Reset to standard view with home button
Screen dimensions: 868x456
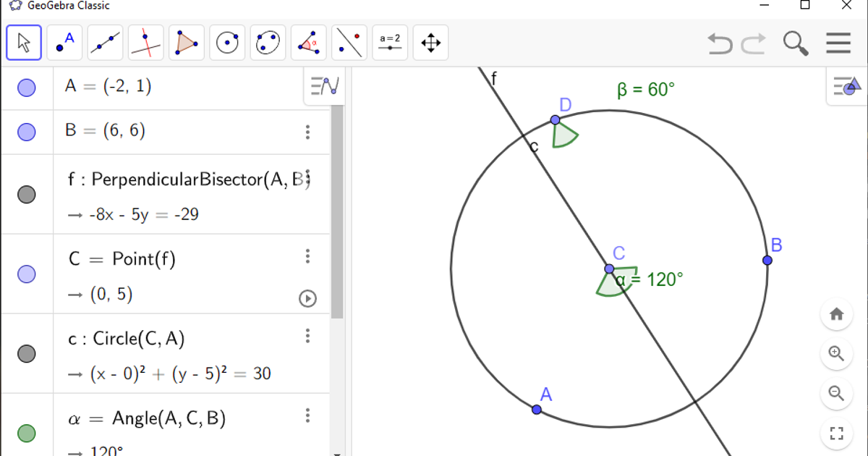point(837,314)
